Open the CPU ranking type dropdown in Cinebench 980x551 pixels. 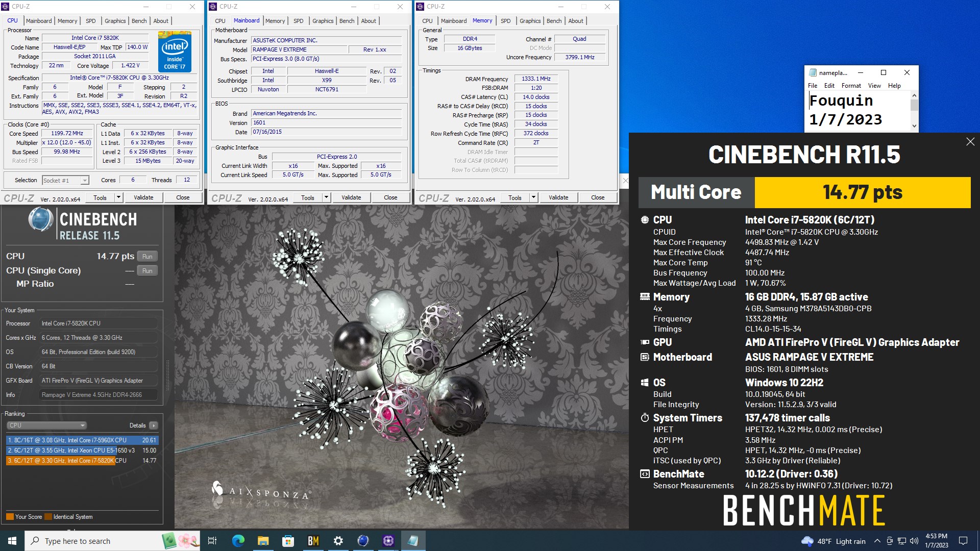pos(46,425)
